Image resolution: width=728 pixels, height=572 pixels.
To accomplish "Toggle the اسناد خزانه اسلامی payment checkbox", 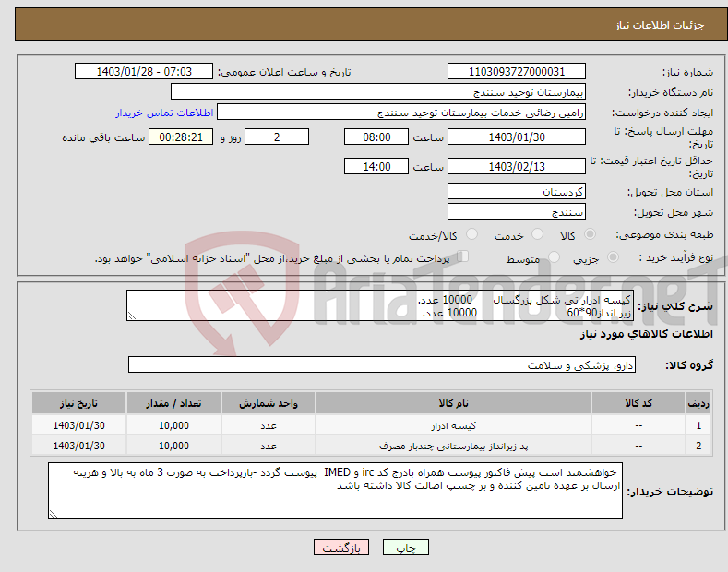I will pos(463,256).
